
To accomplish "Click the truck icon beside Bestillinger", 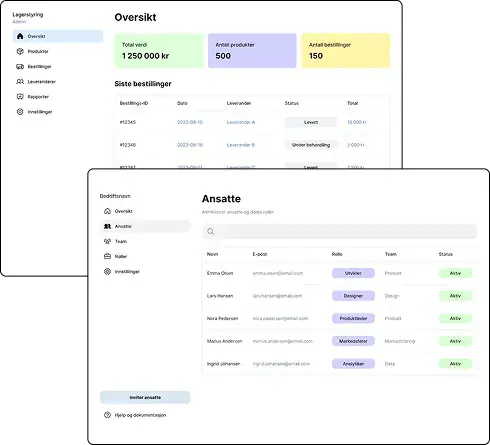I will 20,66.
